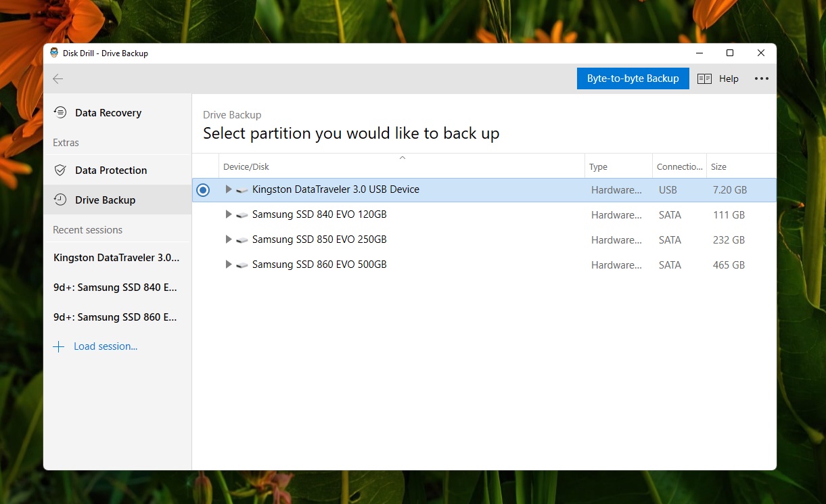The image size is (826, 504).
Task: Click the plus icon beside Load session
Action: click(x=59, y=346)
